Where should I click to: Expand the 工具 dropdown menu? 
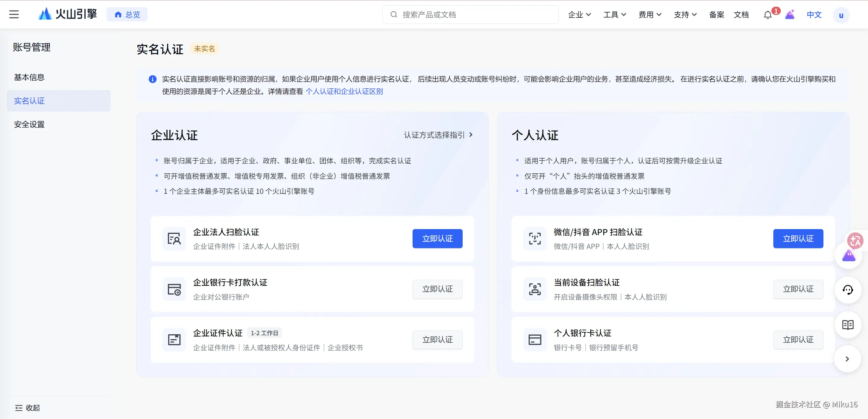(615, 14)
